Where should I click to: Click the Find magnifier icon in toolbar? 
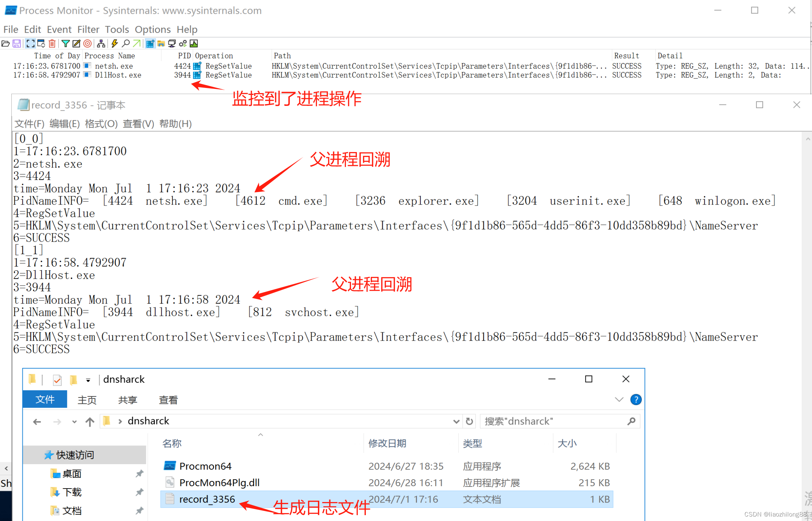126,43
